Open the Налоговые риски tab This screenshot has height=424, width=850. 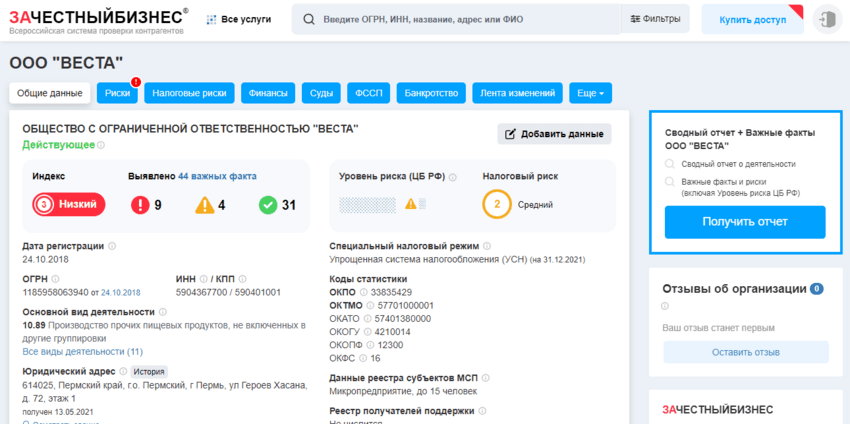coord(189,93)
